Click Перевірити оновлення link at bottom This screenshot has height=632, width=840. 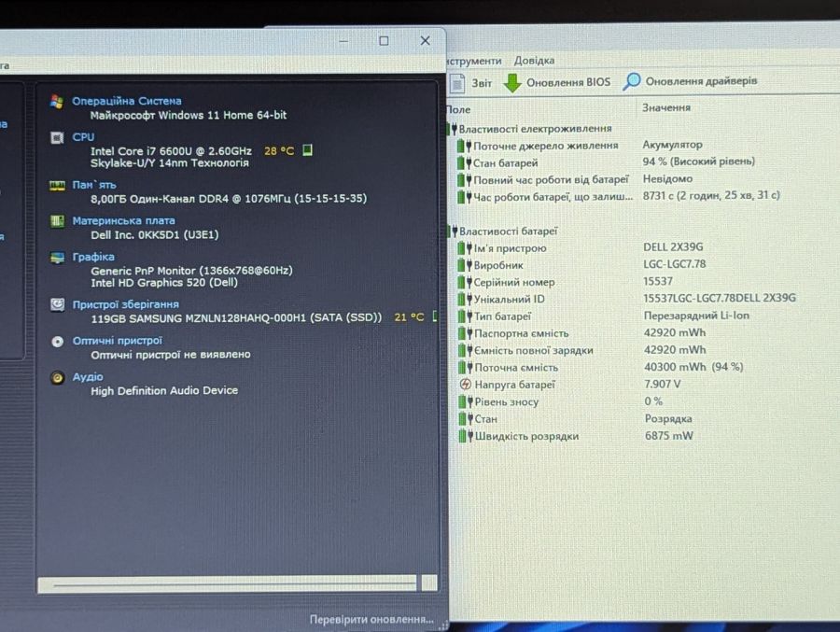click(x=371, y=619)
